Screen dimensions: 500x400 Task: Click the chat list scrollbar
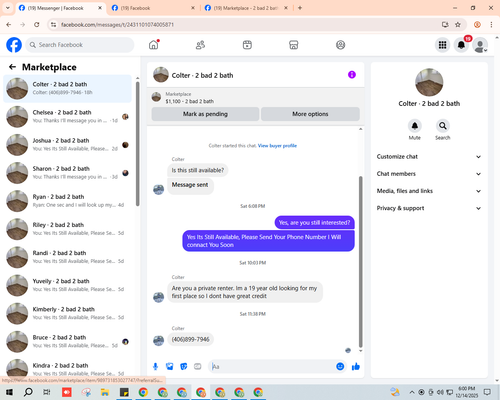coord(137,144)
